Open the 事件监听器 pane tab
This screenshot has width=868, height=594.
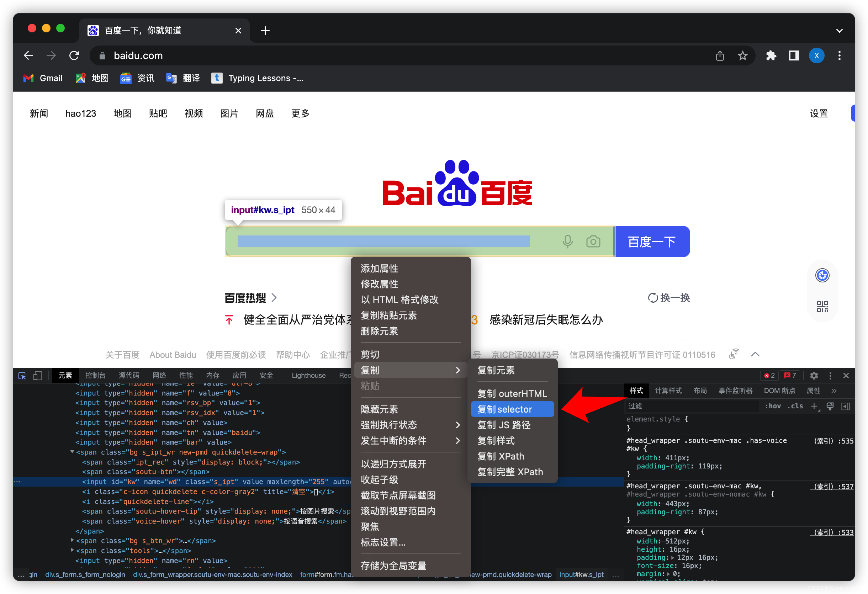click(735, 391)
